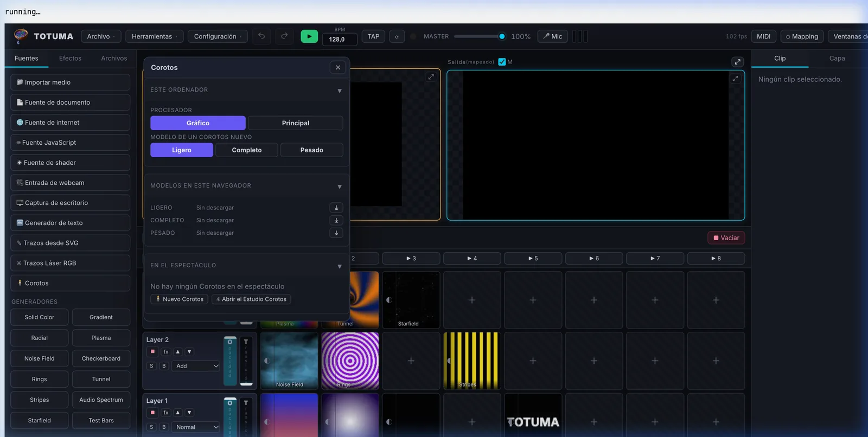Undo the last action in the toolbar
The width and height of the screenshot is (868, 437).
(x=261, y=36)
